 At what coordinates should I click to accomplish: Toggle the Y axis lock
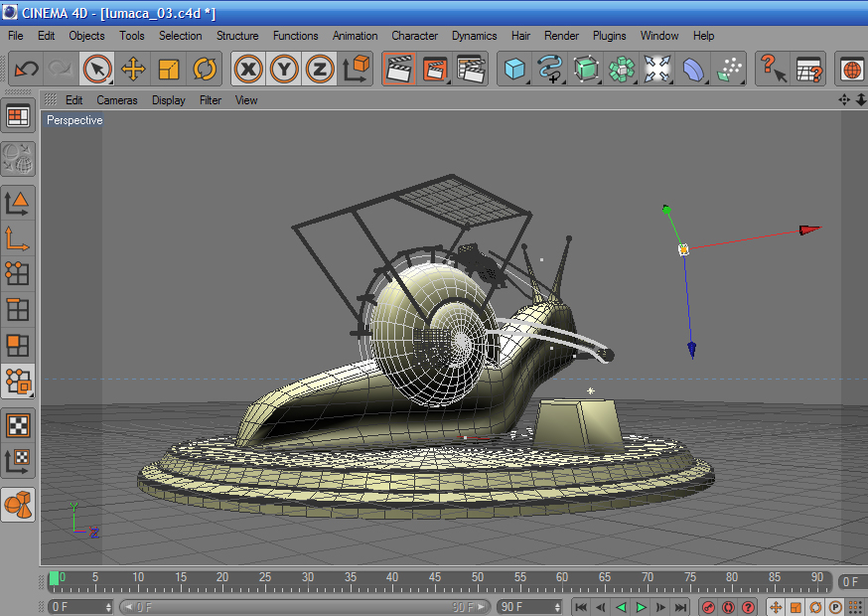point(284,70)
